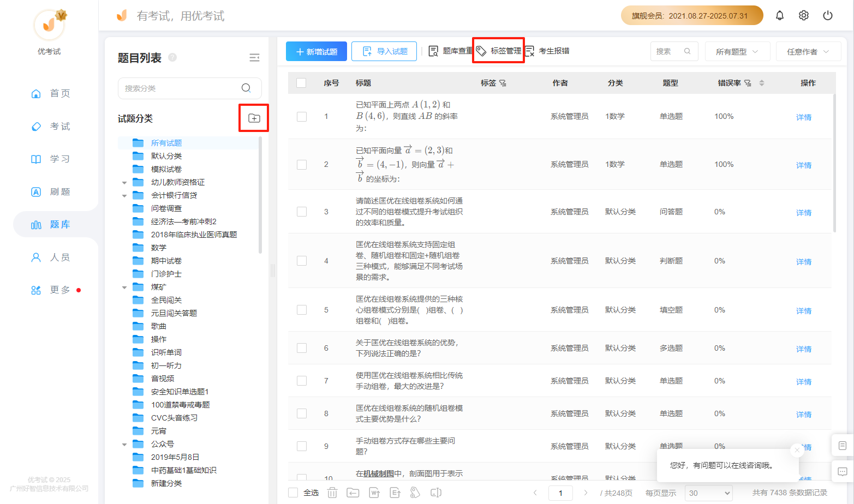Open the 标签管理 tag management tool
This screenshot has width=854, height=504.
tap(499, 51)
